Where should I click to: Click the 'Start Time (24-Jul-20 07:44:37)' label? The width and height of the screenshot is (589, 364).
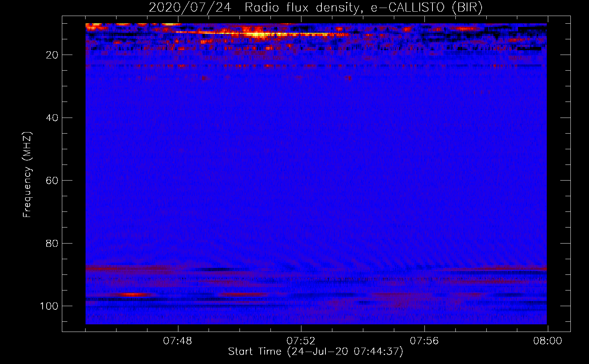click(x=316, y=352)
